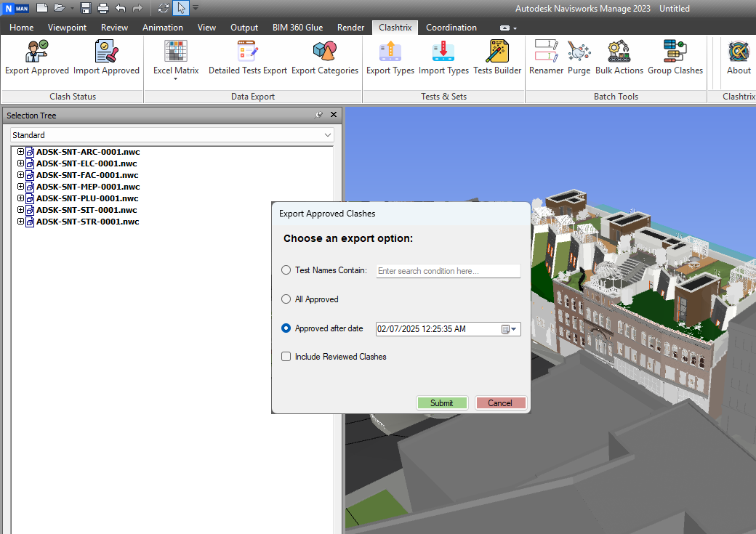Close the Selection Tree panel
This screenshot has width=756, height=534.
334,115
